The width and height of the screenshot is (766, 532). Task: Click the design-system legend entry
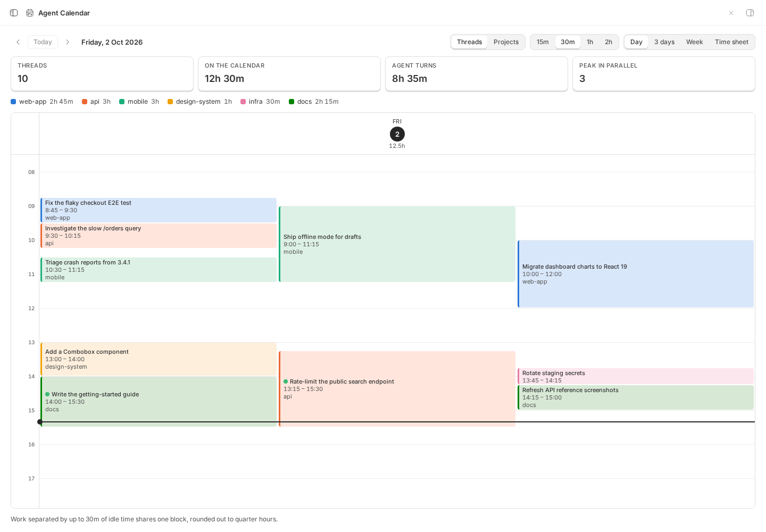pyautogui.click(x=199, y=102)
